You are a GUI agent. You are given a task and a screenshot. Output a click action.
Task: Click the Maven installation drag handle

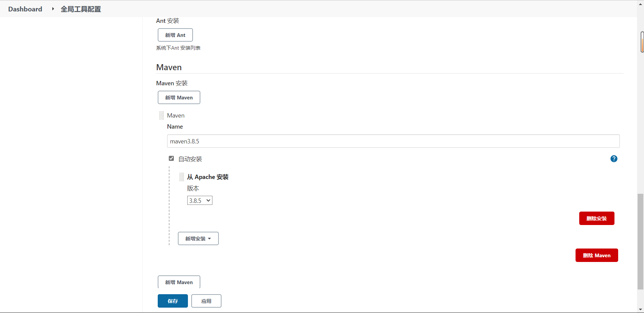pyautogui.click(x=161, y=116)
